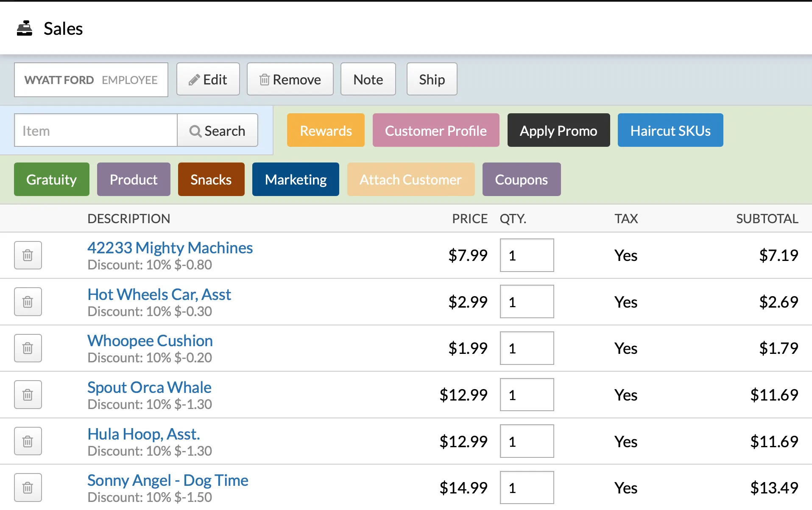Image resolution: width=812 pixels, height=510 pixels.
Task: Open the Ship option
Action: coord(432,79)
